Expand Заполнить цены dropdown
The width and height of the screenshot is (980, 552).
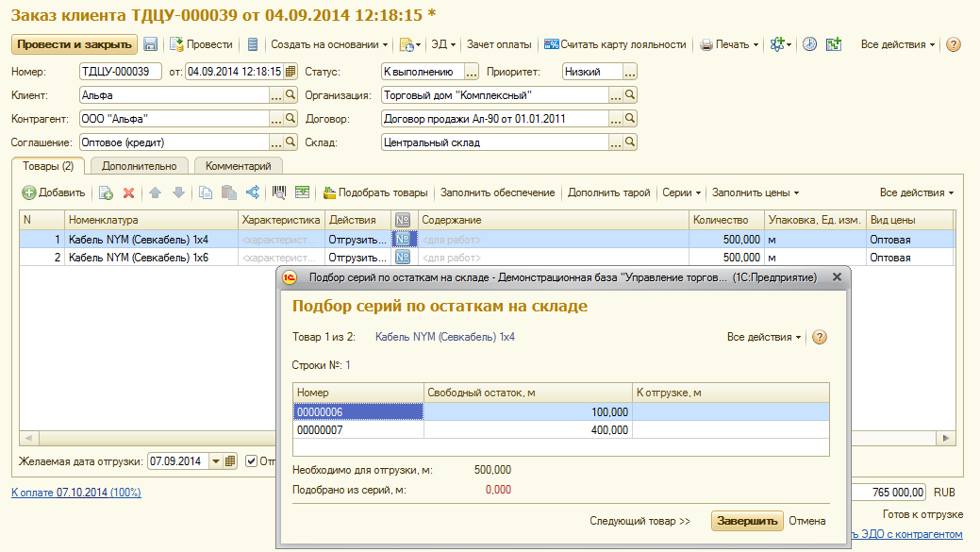point(755,192)
